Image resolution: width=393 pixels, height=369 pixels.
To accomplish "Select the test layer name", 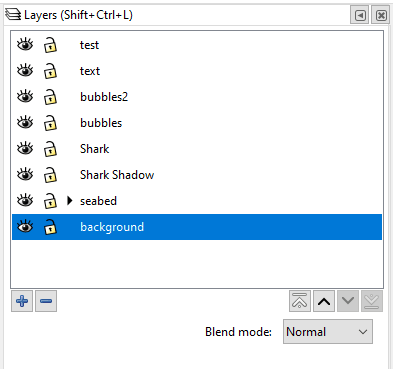I will pos(89,45).
